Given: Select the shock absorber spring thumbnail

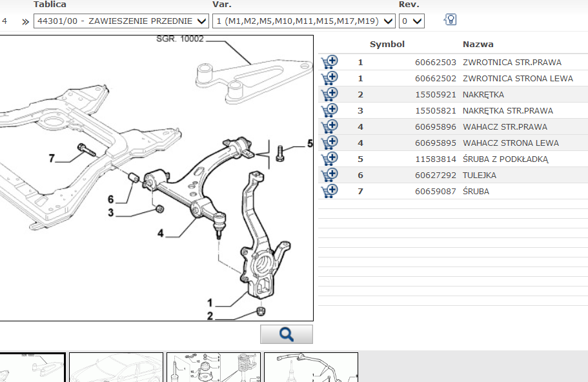Looking at the screenshot, I should 214,367.
